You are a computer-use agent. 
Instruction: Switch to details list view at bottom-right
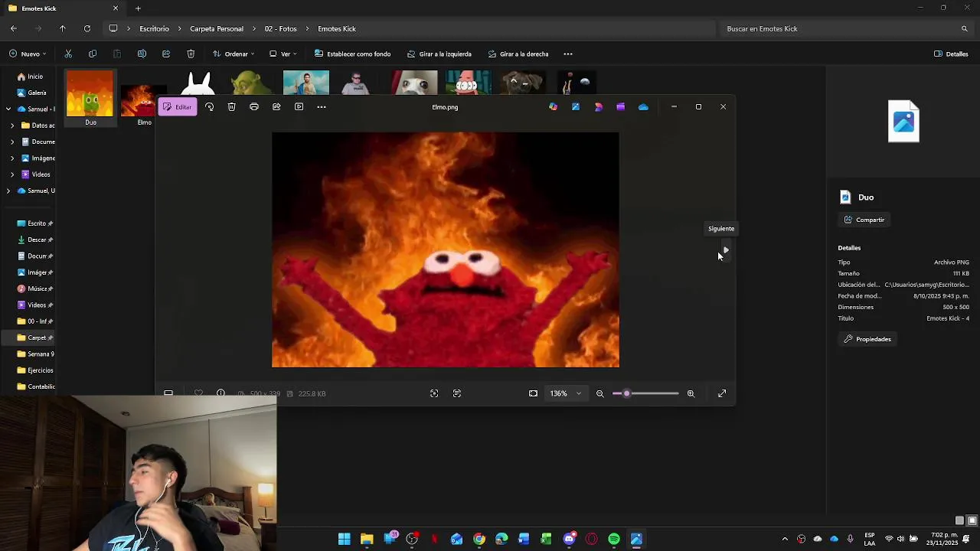(959, 520)
